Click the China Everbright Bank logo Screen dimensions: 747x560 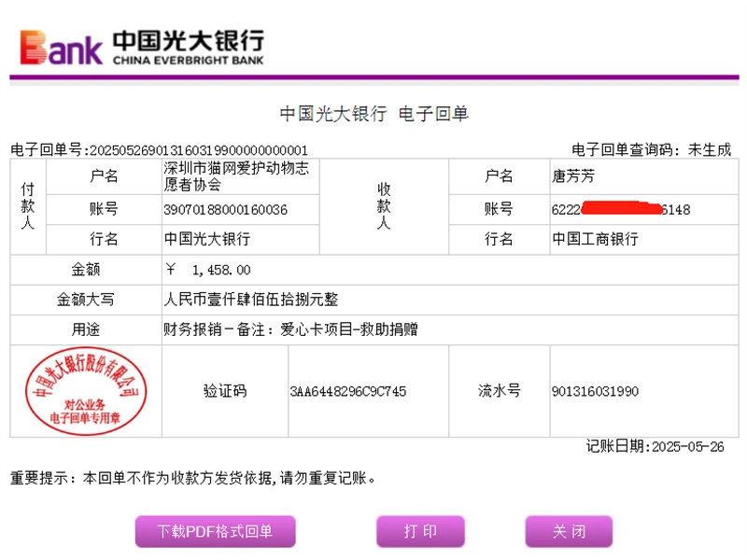click(142, 48)
